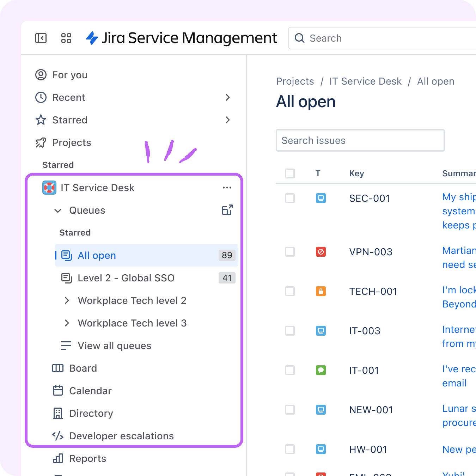Viewport: 476px width, 476px height.
Task: Expand Workplace Tech level 2
Action: [x=67, y=300]
